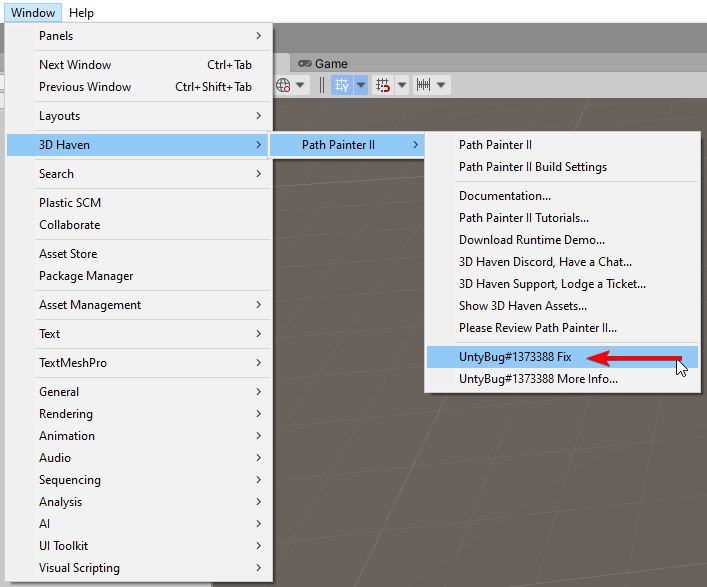The height and width of the screenshot is (587, 707).
Task: Expand the Animation submenu
Action: pyautogui.click(x=139, y=436)
